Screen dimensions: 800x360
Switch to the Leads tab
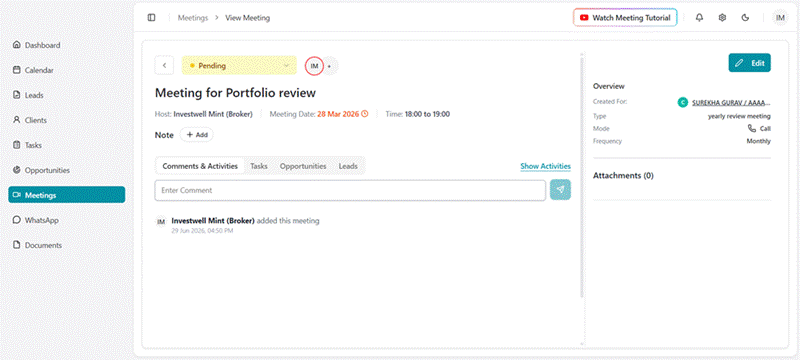click(348, 166)
